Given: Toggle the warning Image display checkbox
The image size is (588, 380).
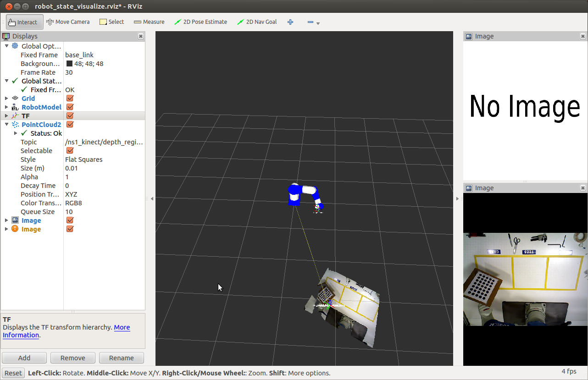Looking at the screenshot, I should [70, 229].
